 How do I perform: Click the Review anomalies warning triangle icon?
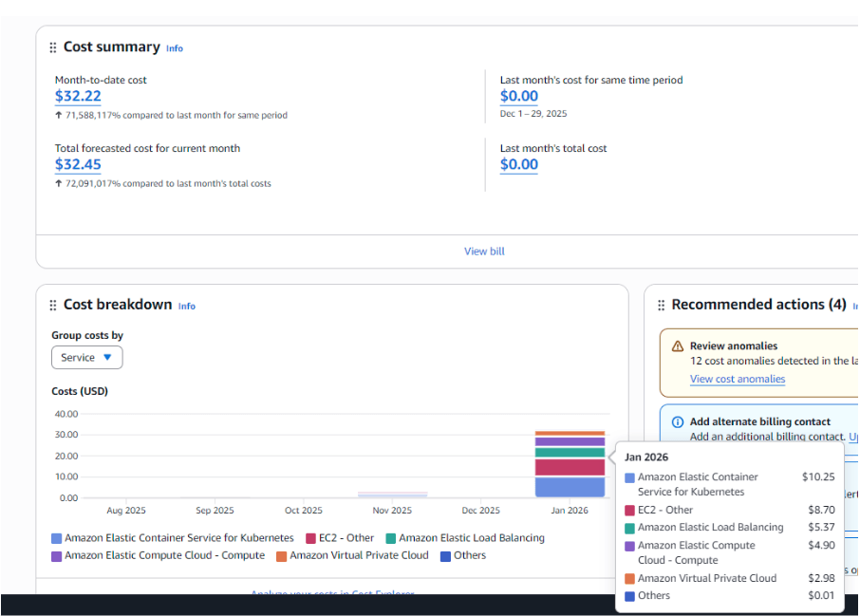pyautogui.click(x=678, y=346)
